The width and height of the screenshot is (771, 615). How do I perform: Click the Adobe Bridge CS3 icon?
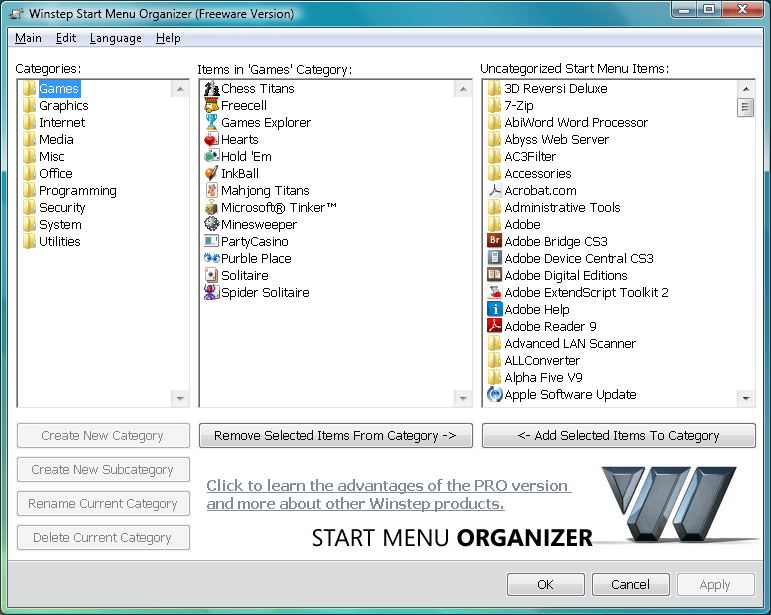494,241
